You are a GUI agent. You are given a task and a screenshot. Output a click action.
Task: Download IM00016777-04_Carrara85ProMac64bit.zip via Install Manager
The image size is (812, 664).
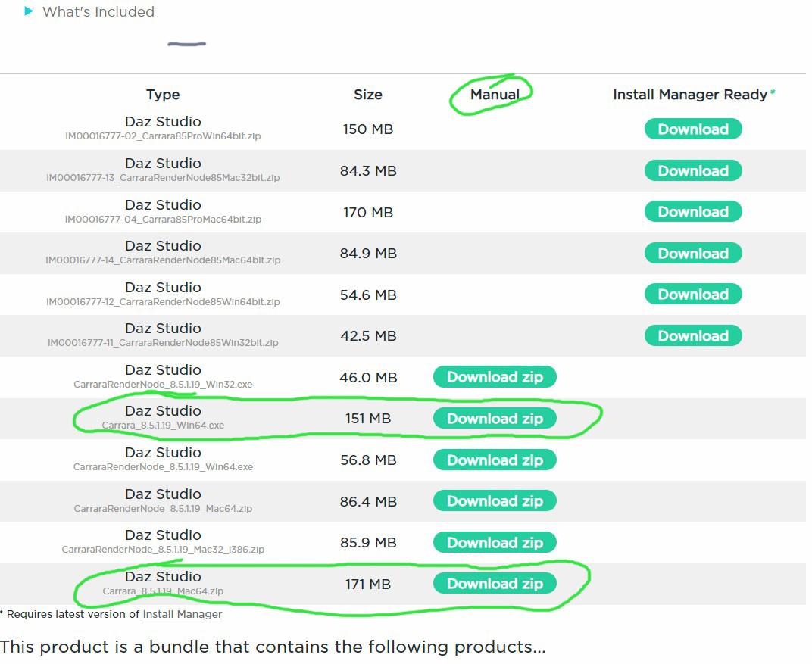tap(693, 212)
